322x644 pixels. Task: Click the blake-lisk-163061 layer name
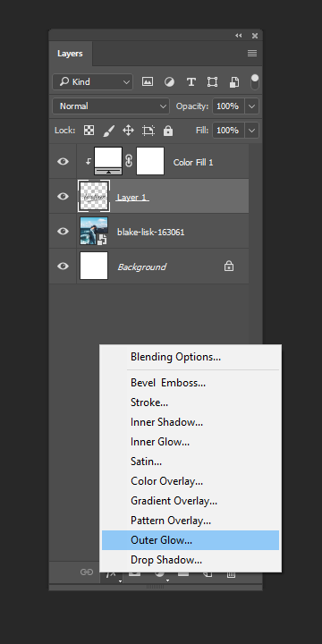tap(151, 233)
